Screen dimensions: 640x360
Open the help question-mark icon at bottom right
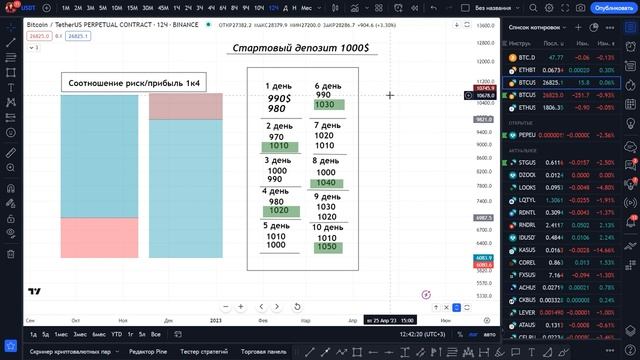point(631,349)
